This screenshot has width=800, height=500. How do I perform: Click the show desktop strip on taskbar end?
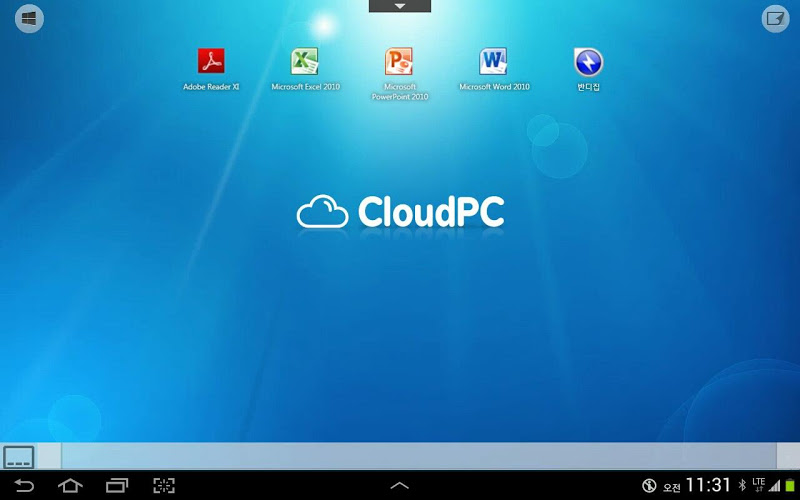click(788, 456)
